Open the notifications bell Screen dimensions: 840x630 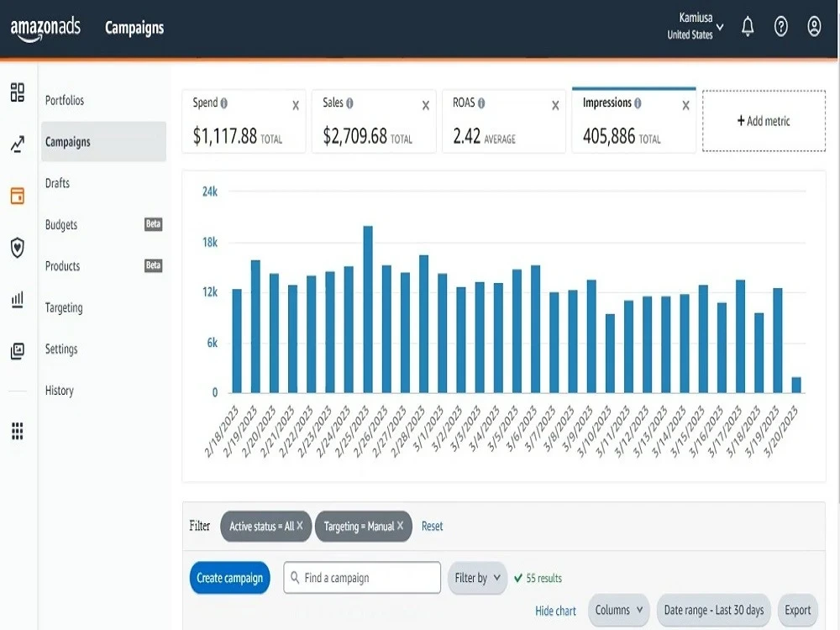(x=748, y=26)
